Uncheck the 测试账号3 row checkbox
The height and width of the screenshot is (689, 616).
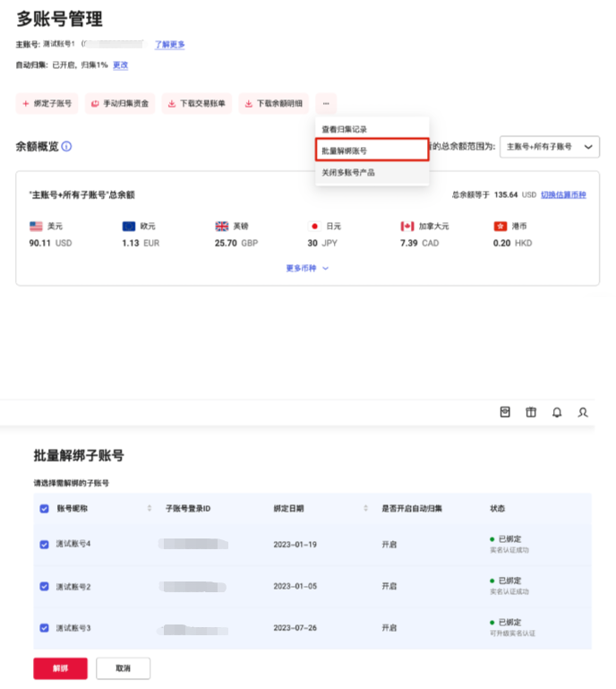pos(45,627)
